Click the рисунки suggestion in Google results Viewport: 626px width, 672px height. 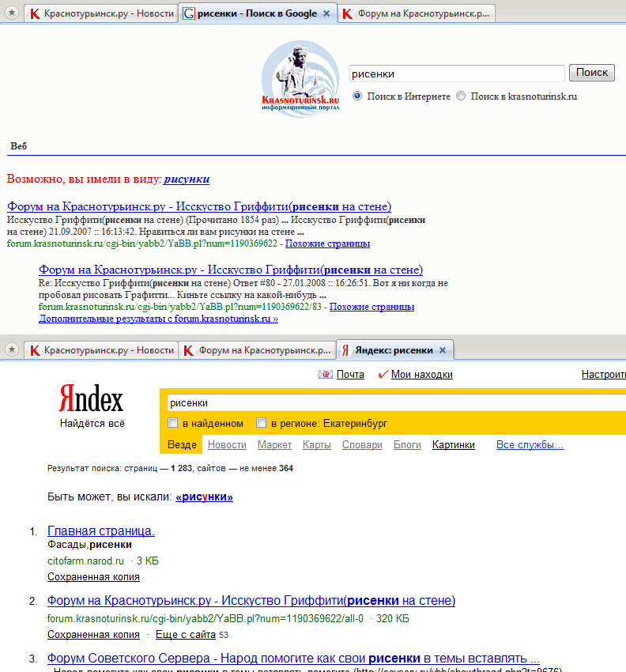point(187,179)
